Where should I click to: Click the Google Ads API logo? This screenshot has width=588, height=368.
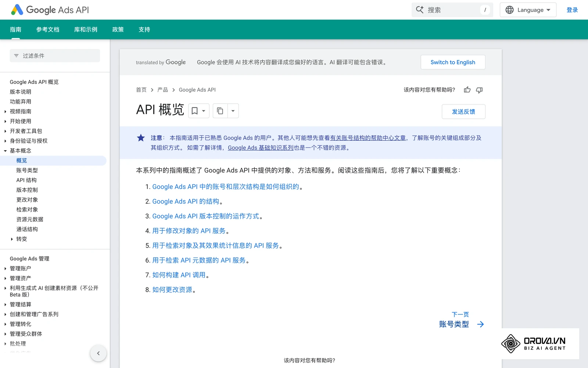click(x=50, y=10)
